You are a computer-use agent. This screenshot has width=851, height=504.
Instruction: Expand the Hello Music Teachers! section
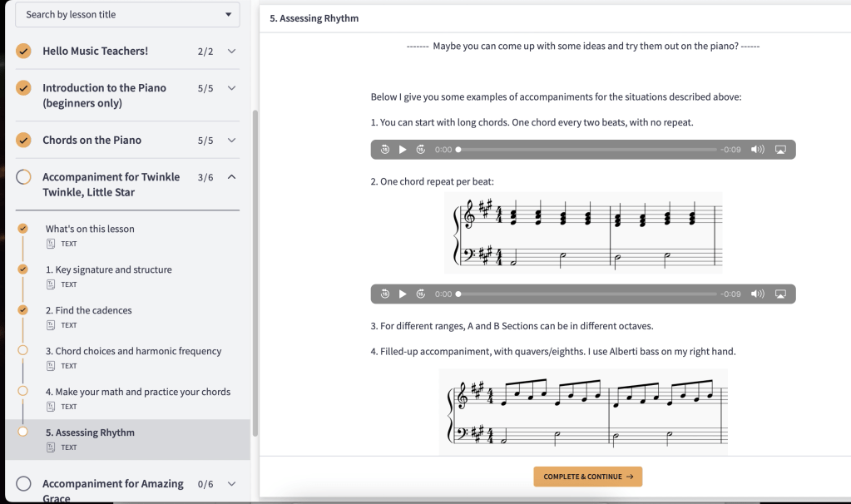pyautogui.click(x=231, y=52)
